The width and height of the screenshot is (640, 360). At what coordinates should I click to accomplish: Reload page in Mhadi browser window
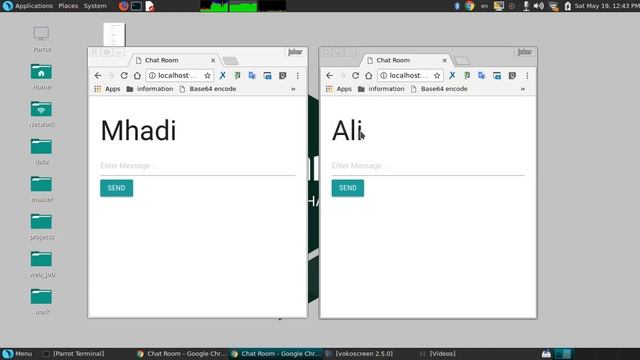[124, 76]
